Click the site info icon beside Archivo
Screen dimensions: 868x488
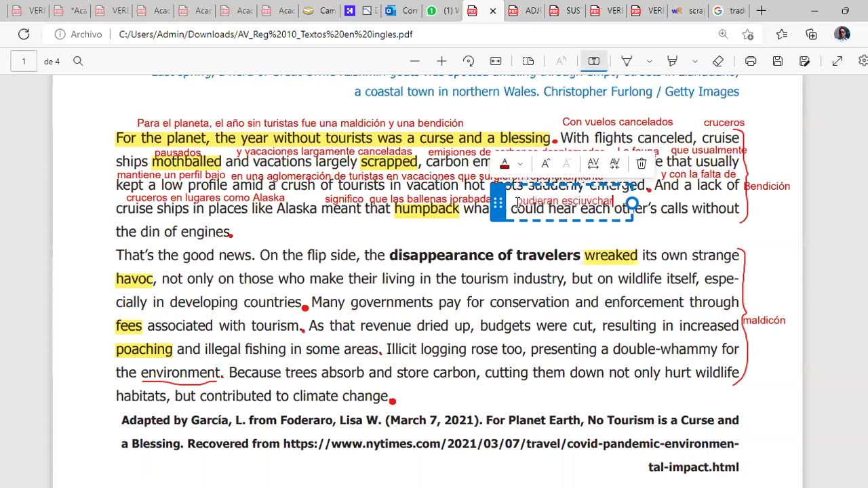pyautogui.click(x=60, y=34)
